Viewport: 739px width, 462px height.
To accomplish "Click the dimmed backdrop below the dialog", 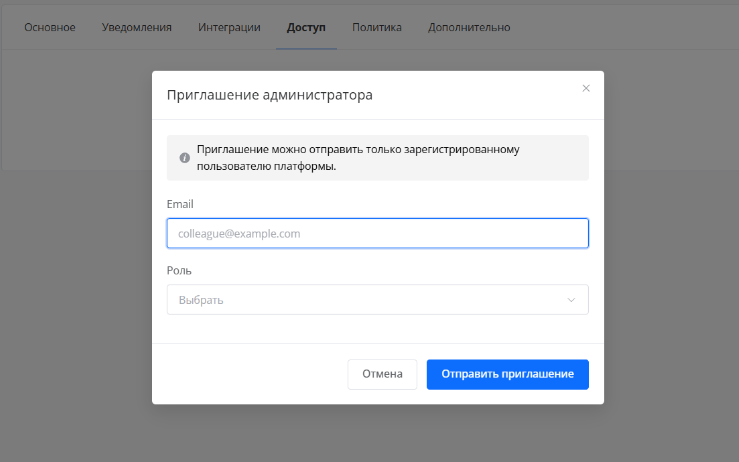I will coord(370,435).
